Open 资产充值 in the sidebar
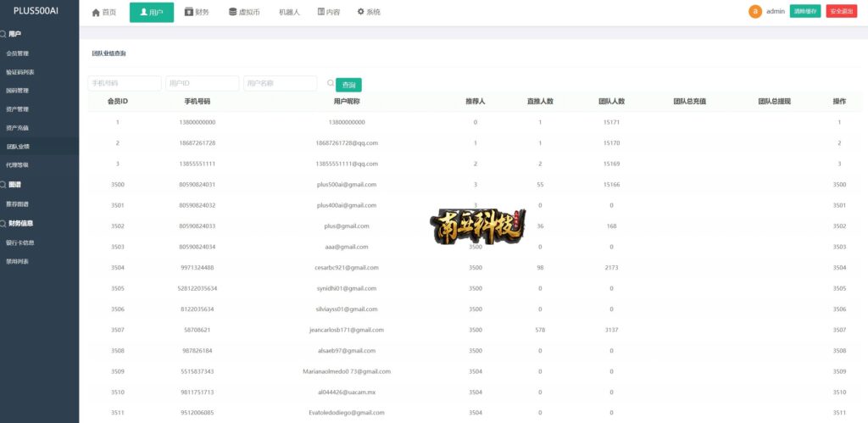 pos(17,128)
